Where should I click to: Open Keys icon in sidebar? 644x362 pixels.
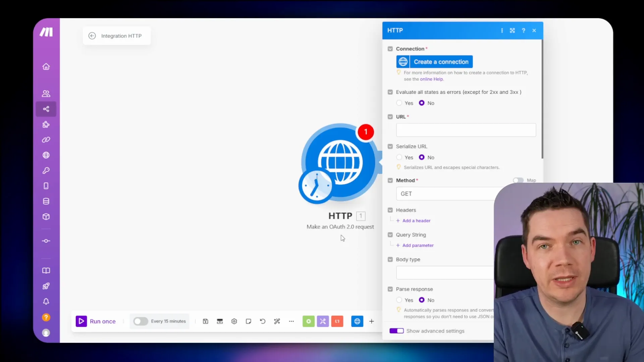click(x=46, y=171)
